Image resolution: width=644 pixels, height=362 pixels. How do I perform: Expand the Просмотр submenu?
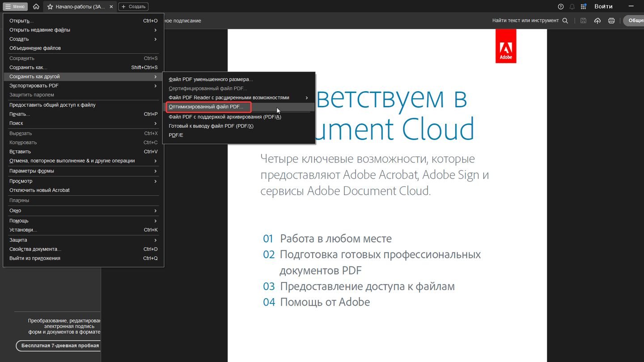coord(84,181)
